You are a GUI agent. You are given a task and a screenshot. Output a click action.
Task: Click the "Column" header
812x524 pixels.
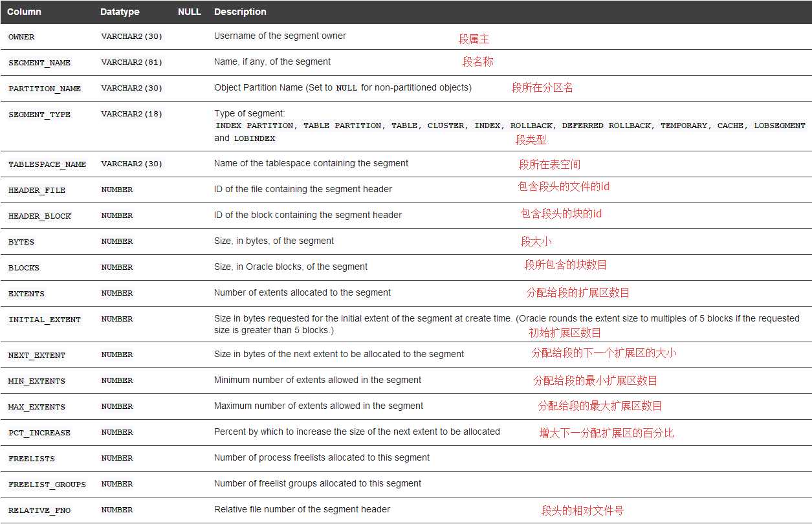click(x=24, y=12)
